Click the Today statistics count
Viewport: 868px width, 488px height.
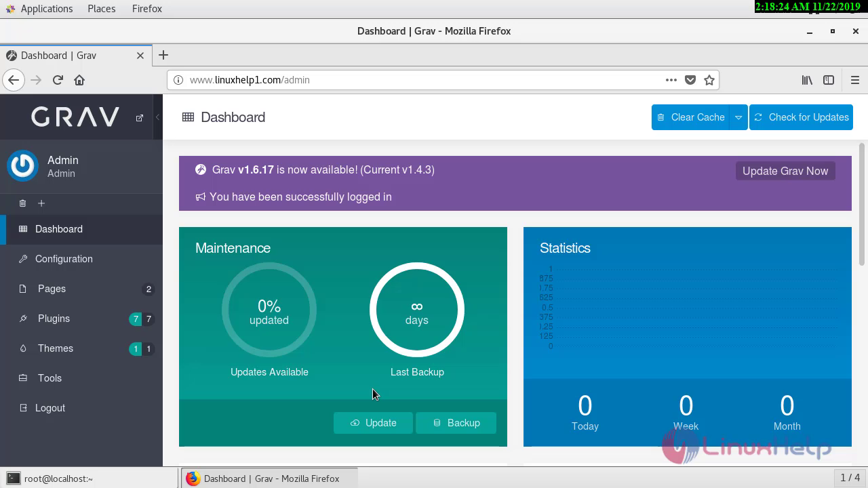tap(585, 406)
